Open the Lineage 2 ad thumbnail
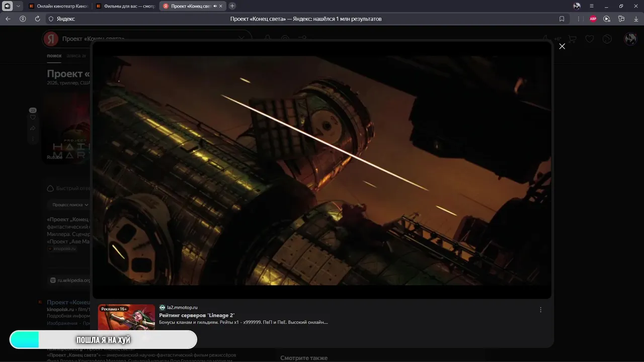This screenshot has width=644, height=362. coord(126,317)
